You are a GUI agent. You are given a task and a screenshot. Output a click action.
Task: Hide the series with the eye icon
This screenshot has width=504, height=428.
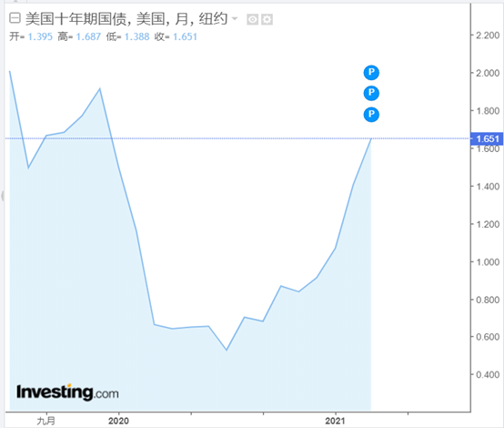252,20
